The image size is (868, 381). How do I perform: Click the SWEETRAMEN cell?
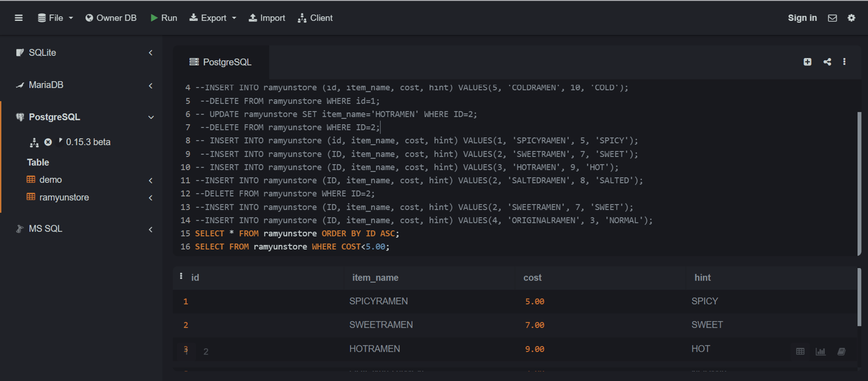pos(381,325)
